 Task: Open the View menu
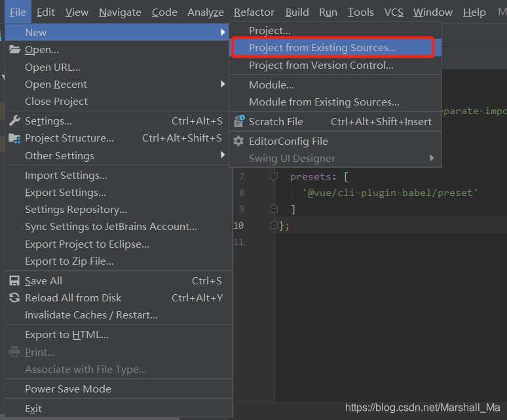point(77,12)
